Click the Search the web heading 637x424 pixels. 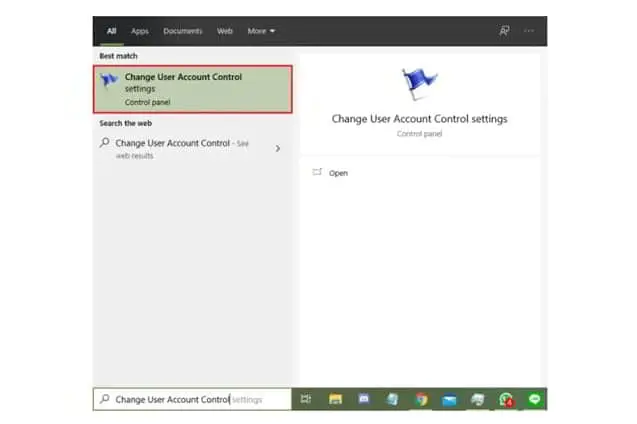(126, 123)
